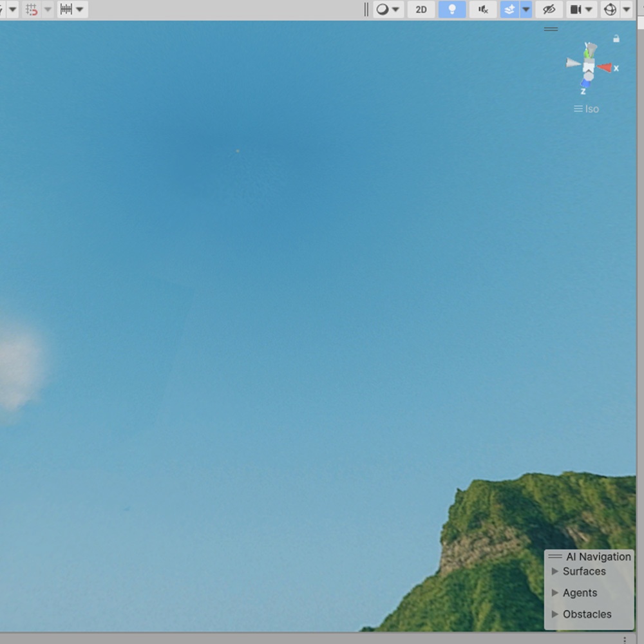The width and height of the screenshot is (644, 644).
Task: Disable scene lighting with the lightbulb toggle
Action: [x=451, y=9]
